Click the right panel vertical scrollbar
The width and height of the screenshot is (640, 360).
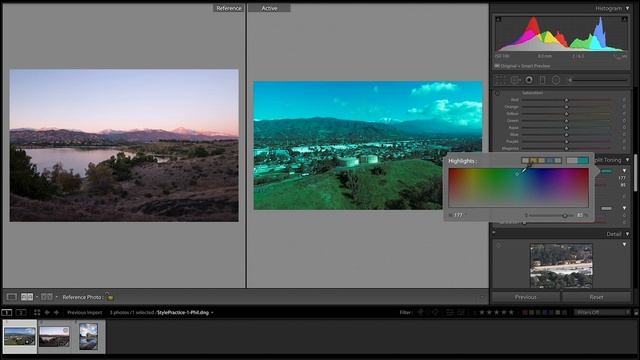(x=636, y=173)
